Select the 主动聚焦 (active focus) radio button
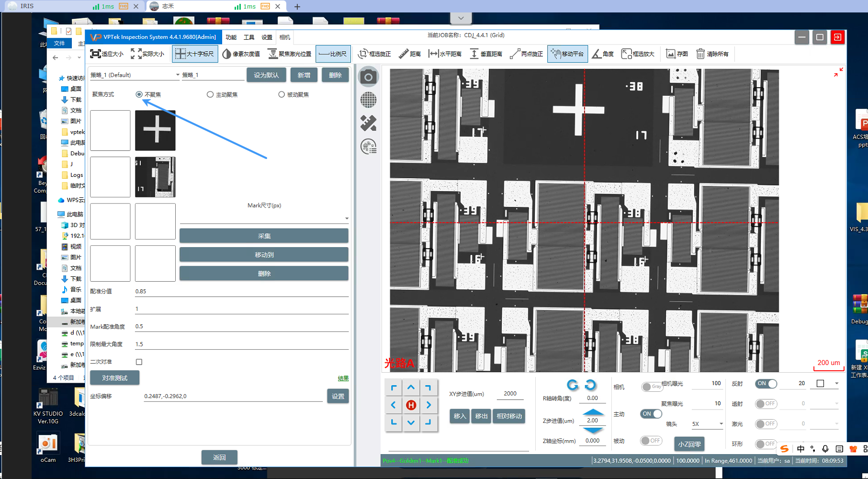868x479 pixels. [x=210, y=94]
